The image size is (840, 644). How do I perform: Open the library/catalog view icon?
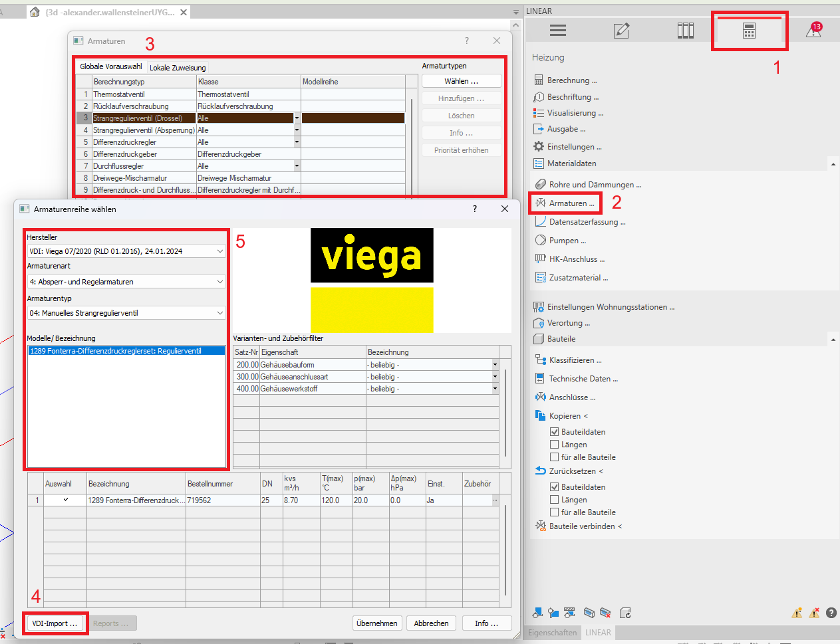pyautogui.click(x=685, y=30)
